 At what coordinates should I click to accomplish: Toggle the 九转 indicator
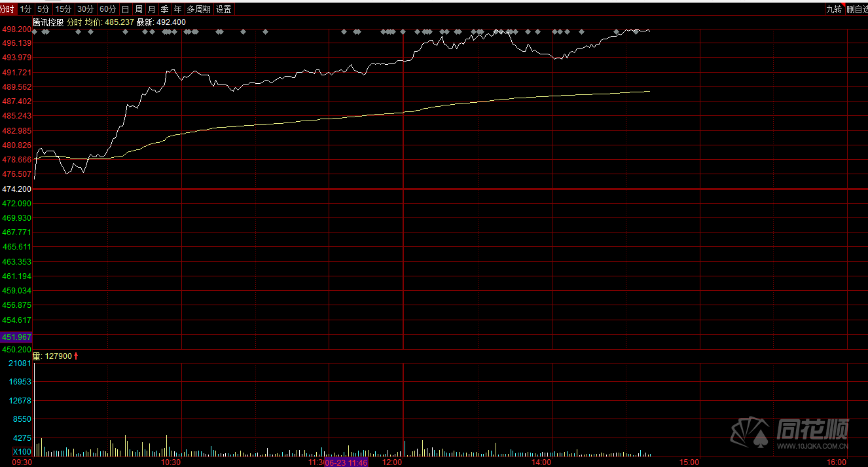(834, 9)
